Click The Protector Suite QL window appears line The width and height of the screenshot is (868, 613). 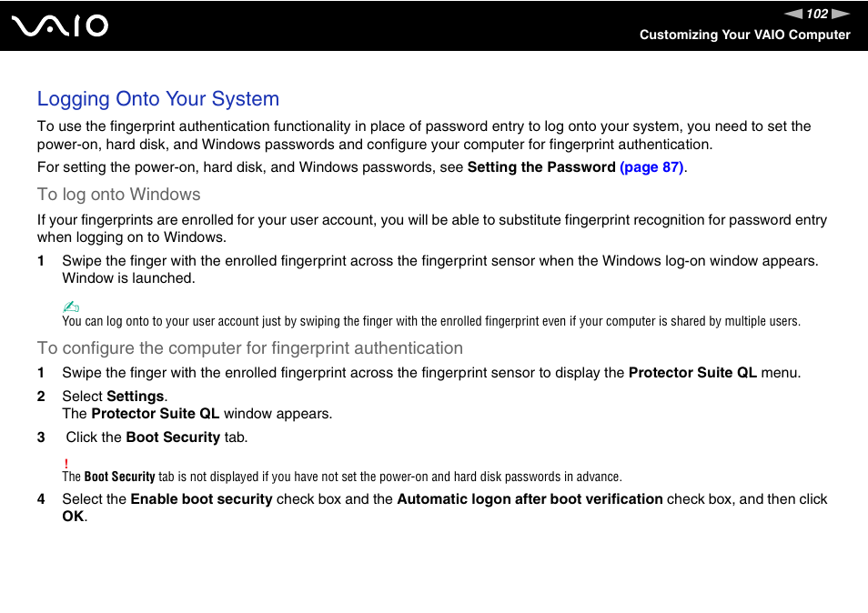tap(197, 414)
